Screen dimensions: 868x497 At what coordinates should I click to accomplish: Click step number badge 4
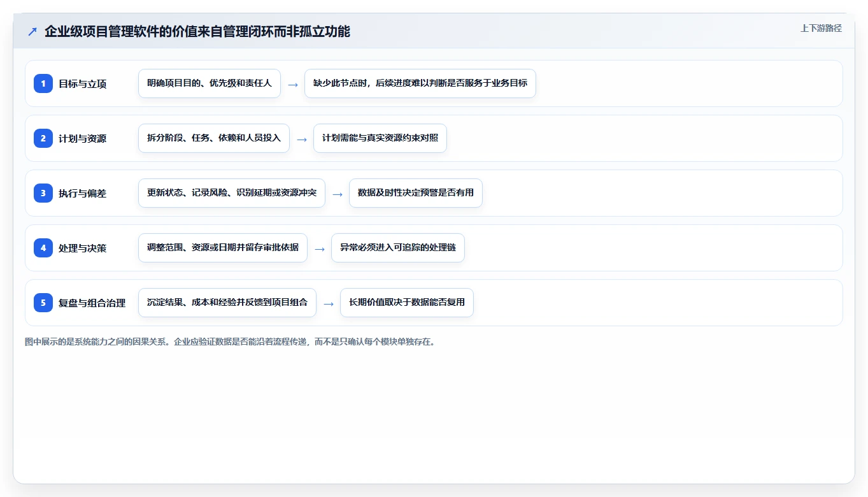click(x=43, y=248)
